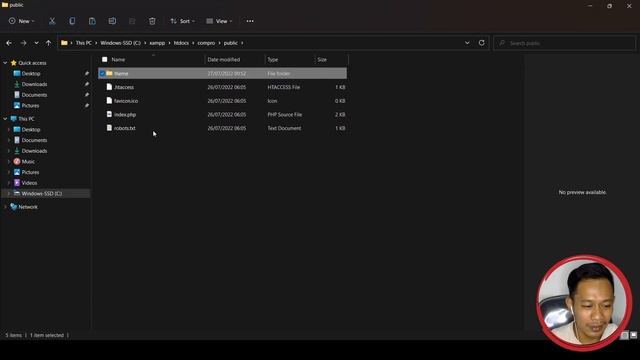Sort by the Name column header
The width and height of the screenshot is (640, 360).
click(x=118, y=60)
